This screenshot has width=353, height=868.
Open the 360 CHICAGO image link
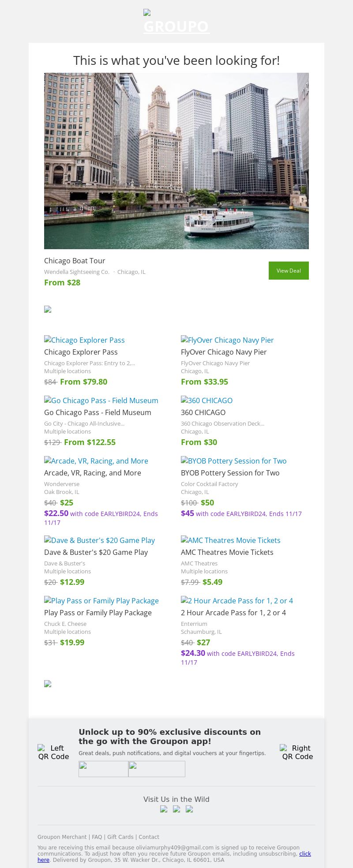pyautogui.click(x=207, y=400)
